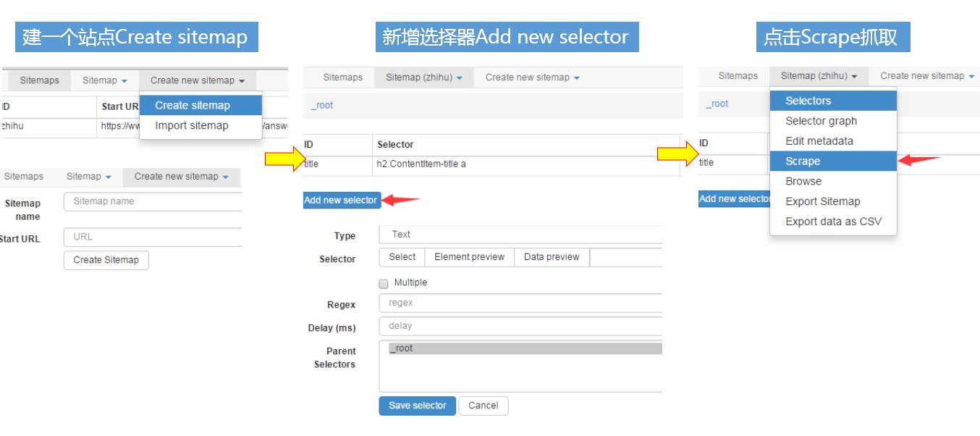Click the Save selector button
This screenshot has width=980, height=436.
tap(418, 406)
